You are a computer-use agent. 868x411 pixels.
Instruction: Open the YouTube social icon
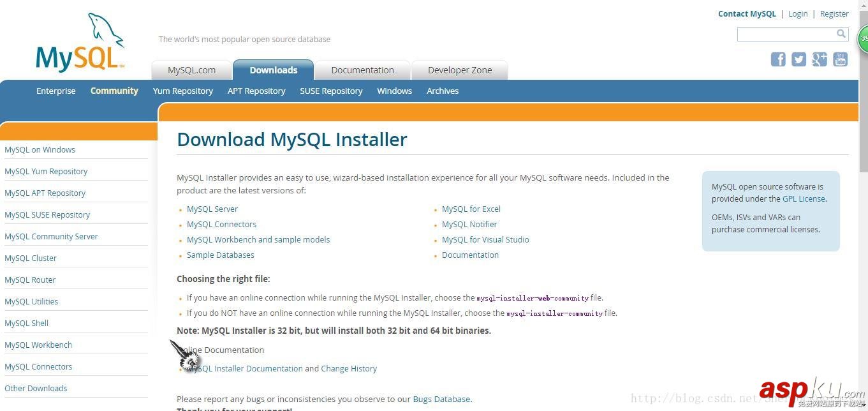841,59
